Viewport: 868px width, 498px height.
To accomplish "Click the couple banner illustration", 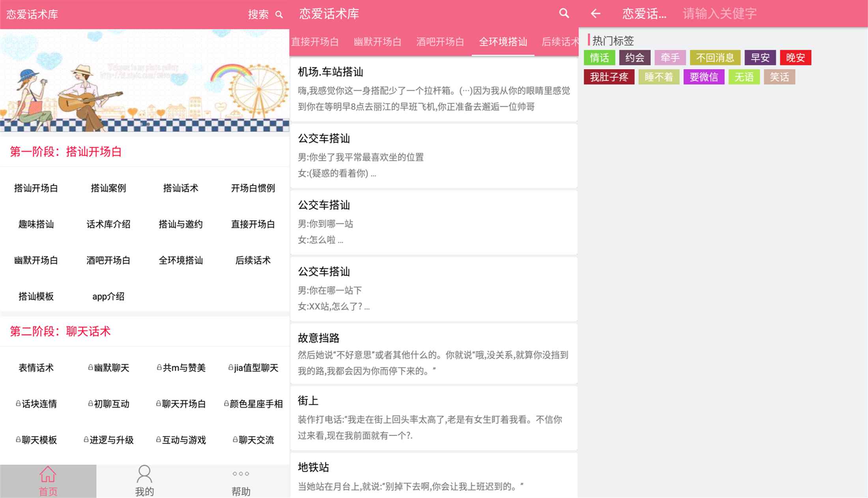I will (x=144, y=81).
